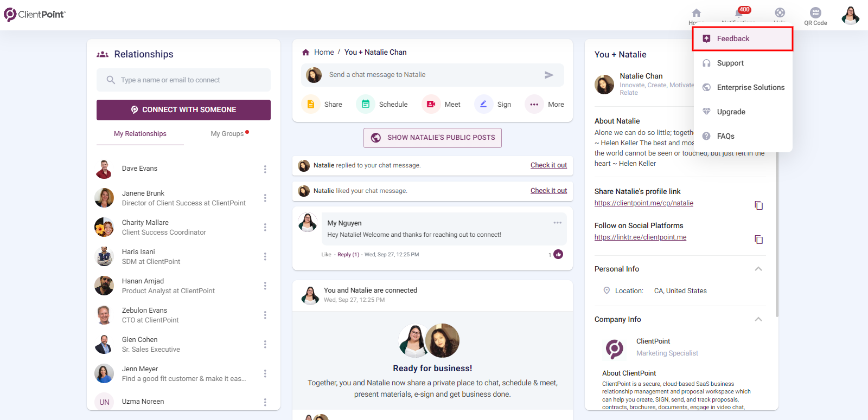Open FAQs from the help menu
Image resolution: width=868 pixels, height=420 pixels.
[743, 136]
